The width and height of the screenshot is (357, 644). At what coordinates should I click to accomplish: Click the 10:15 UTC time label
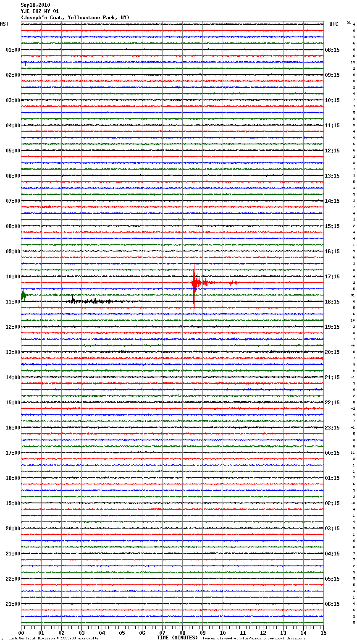click(x=332, y=100)
